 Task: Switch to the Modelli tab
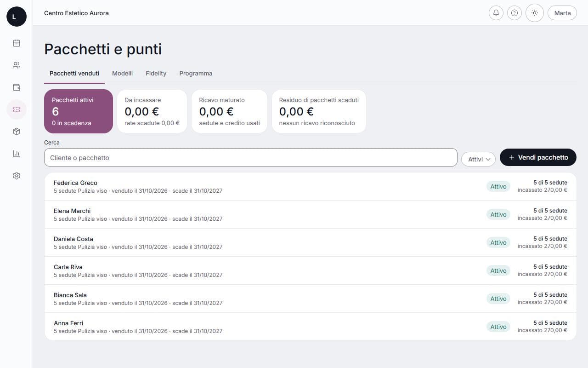coord(123,74)
